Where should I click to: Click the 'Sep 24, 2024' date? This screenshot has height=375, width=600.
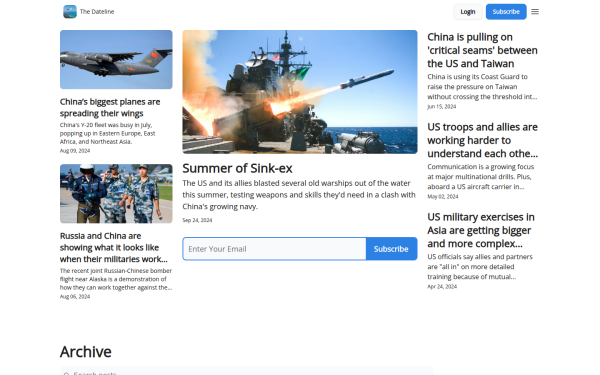click(x=197, y=220)
